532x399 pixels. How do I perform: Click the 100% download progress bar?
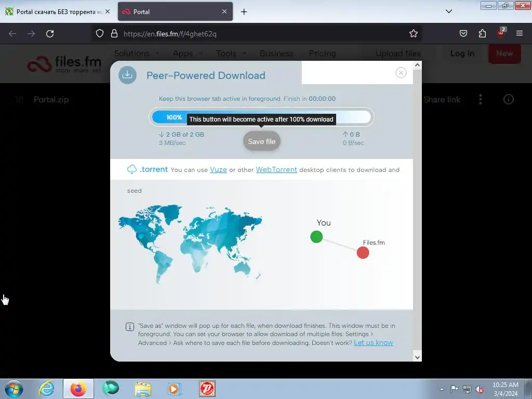click(x=262, y=117)
